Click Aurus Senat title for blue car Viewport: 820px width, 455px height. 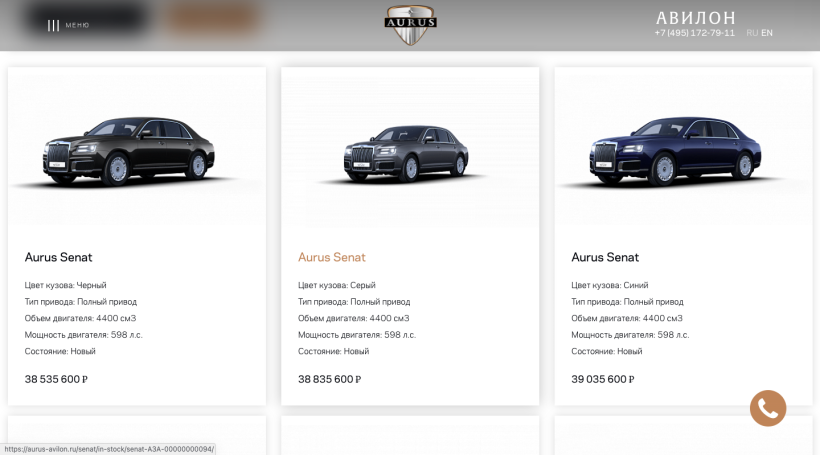[x=605, y=257]
